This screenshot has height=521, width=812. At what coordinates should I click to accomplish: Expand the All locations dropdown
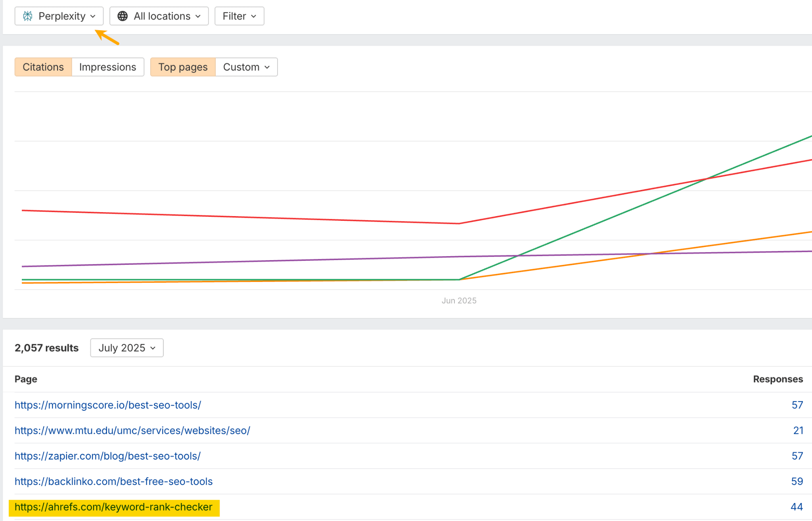159,16
